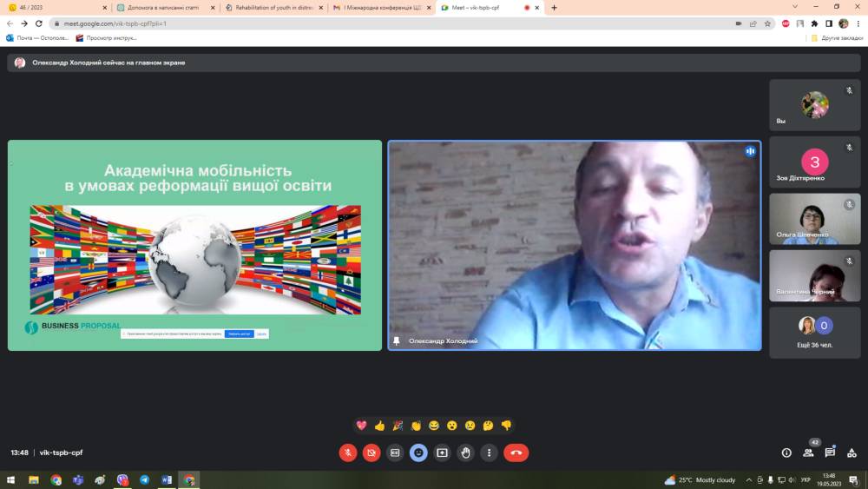Unmute the microphone in the call bar
Viewport: 868px width, 489px height.
coord(348,453)
